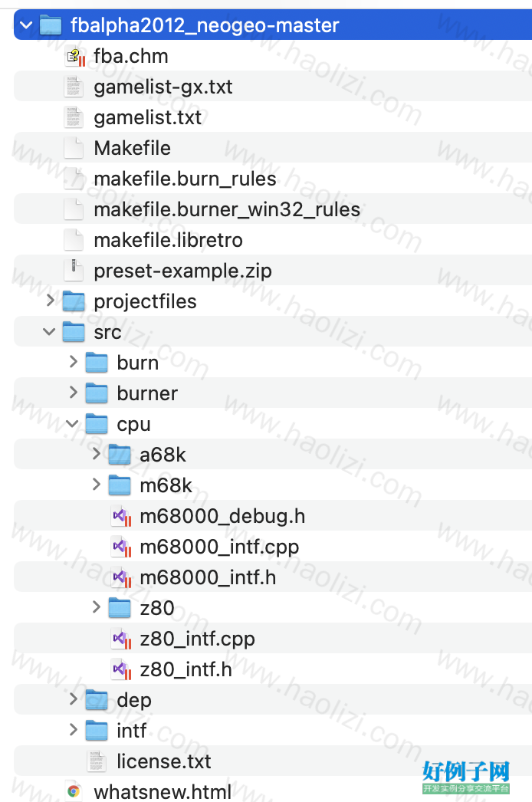Click the dep folder icon
Viewport: 532px width, 802px height.
(x=97, y=700)
